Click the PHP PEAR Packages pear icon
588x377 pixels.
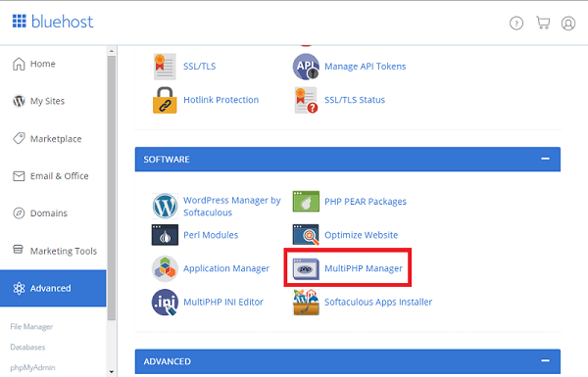point(306,202)
